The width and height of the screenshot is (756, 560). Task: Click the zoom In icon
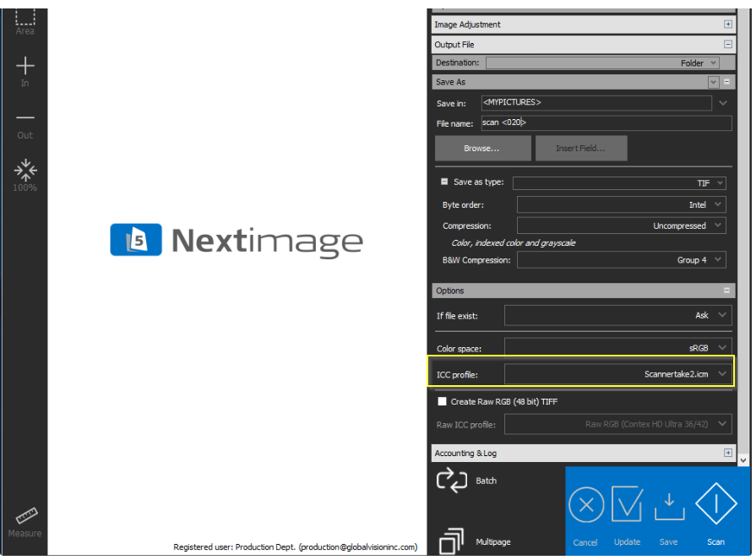24,67
